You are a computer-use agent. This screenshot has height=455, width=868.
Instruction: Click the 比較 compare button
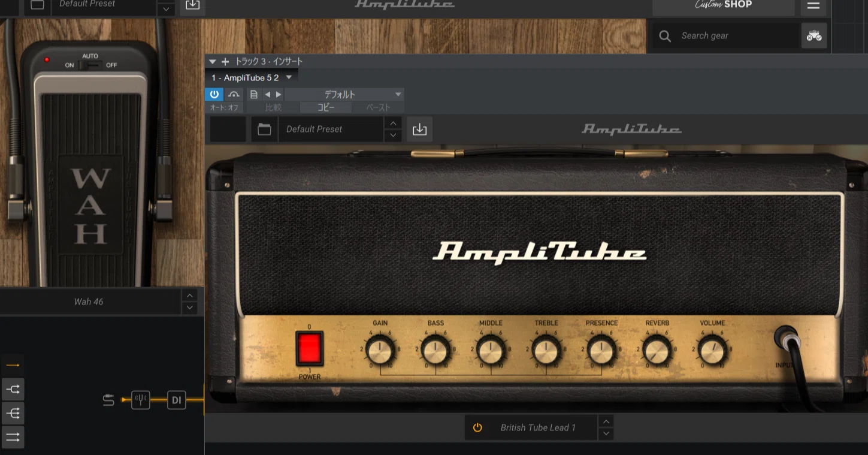coord(273,108)
